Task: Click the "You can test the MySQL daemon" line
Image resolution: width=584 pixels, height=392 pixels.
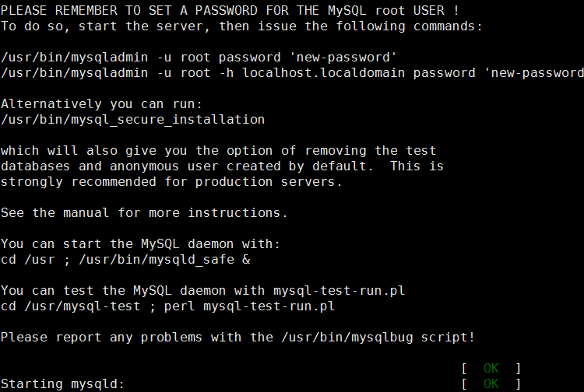Action: tap(202, 290)
